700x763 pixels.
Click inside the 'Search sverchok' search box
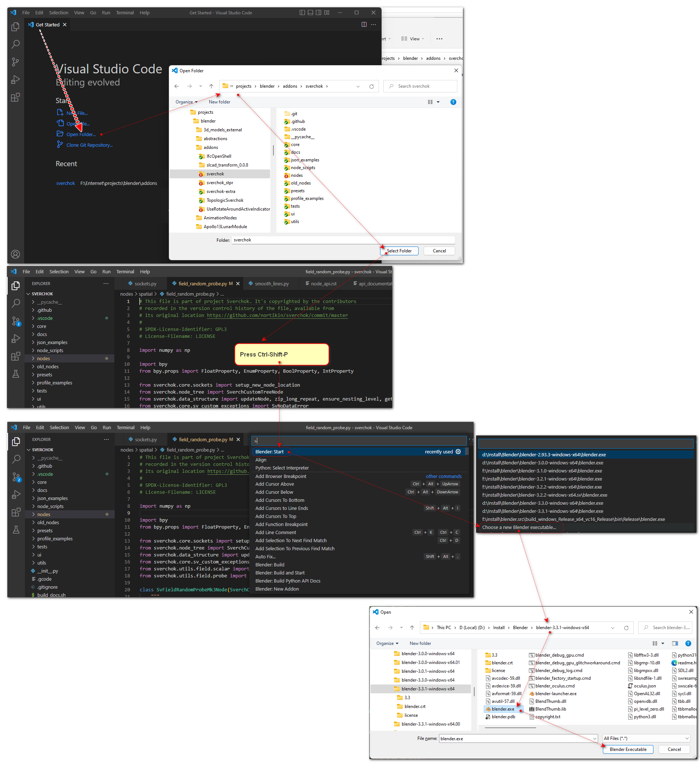pyautogui.click(x=420, y=86)
